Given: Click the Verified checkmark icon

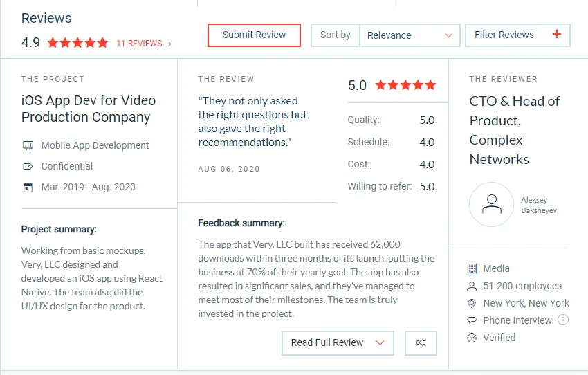Looking at the screenshot, I should point(472,338).
